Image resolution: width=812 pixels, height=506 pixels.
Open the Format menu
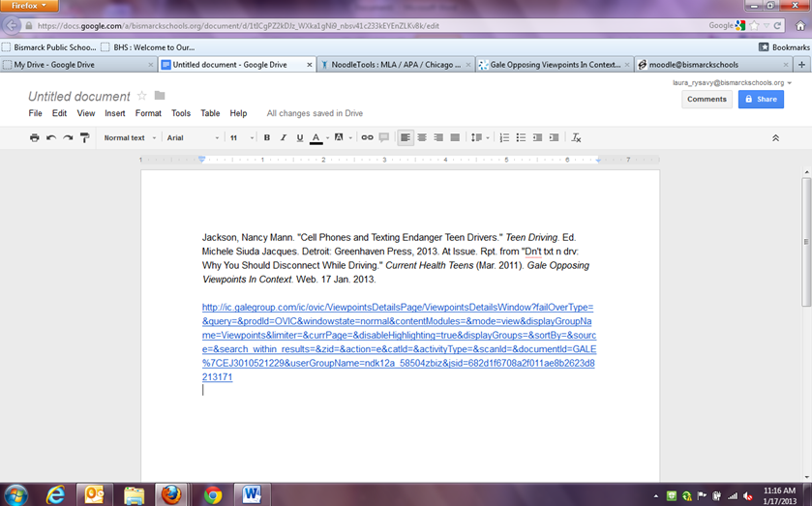pos(148,113)
